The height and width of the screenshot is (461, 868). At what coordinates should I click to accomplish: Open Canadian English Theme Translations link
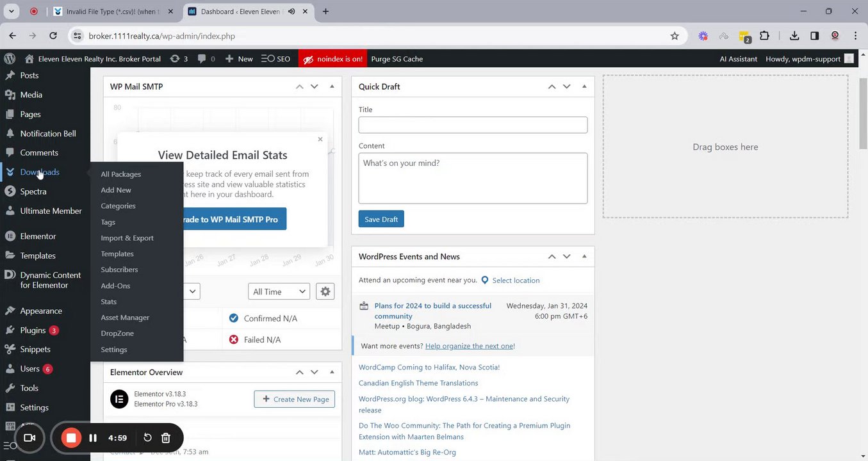tap(418, 383)
